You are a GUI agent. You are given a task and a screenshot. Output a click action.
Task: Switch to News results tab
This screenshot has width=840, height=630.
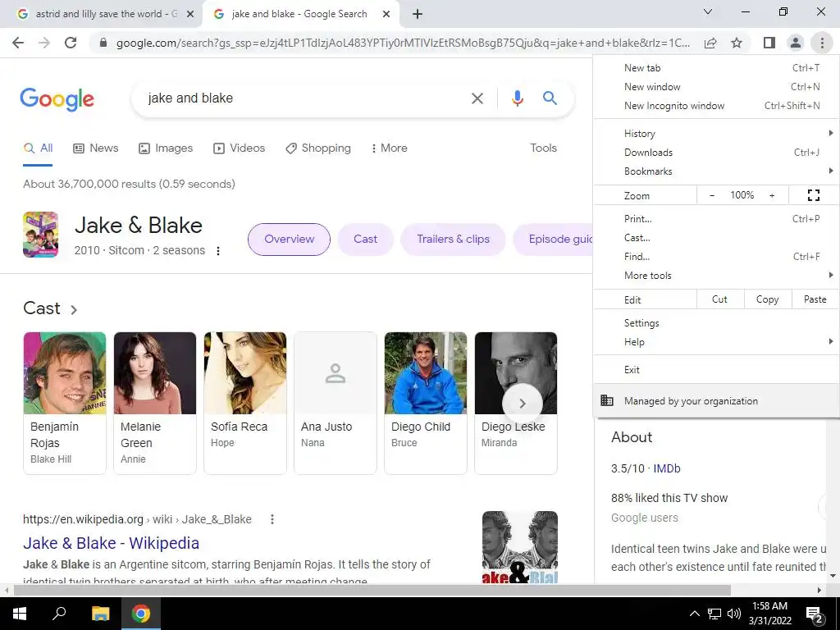[x=95, y=148]
